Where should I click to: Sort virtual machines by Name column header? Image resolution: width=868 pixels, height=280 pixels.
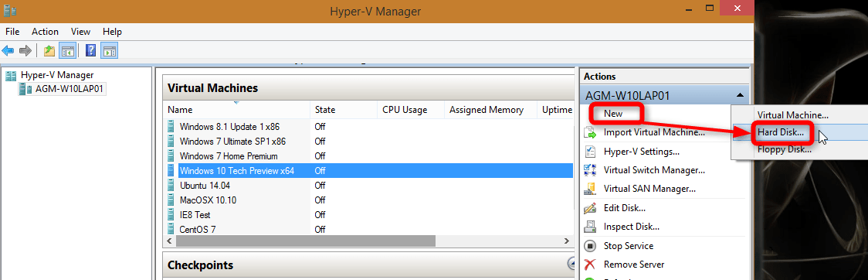point(237,110)
